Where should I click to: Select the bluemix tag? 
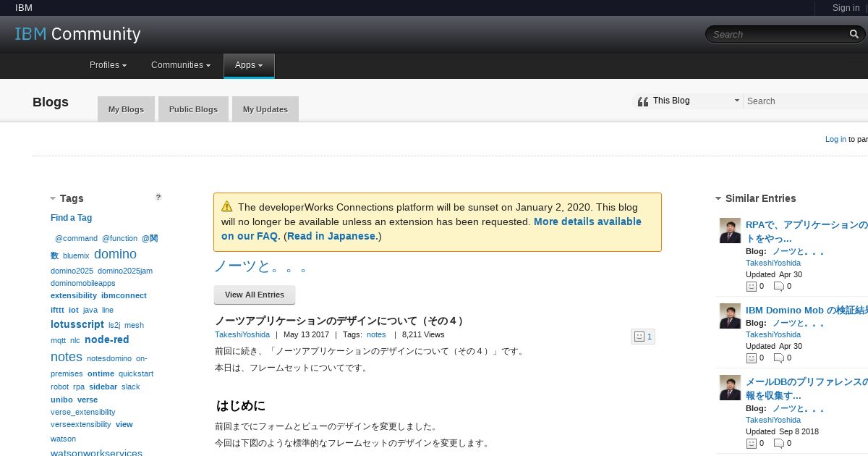[76, 256]
